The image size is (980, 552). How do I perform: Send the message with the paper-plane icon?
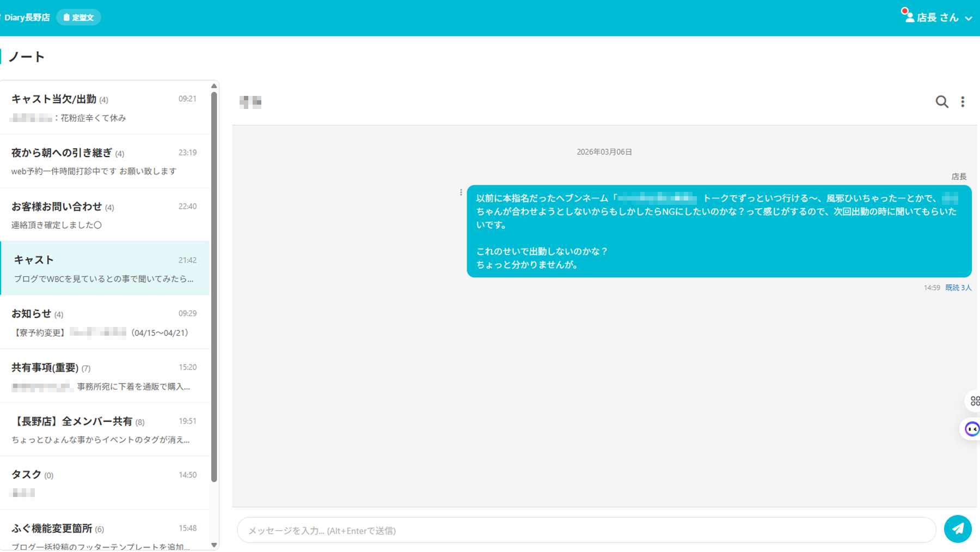point(958,529)
